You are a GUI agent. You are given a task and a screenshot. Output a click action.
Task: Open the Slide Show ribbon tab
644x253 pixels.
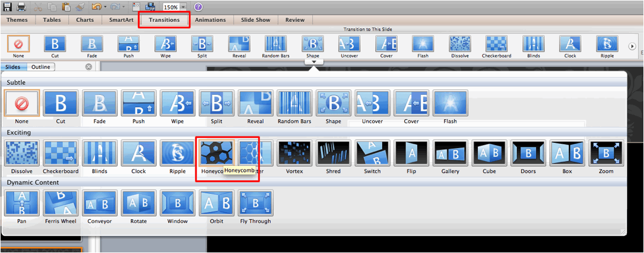(255, 20)
